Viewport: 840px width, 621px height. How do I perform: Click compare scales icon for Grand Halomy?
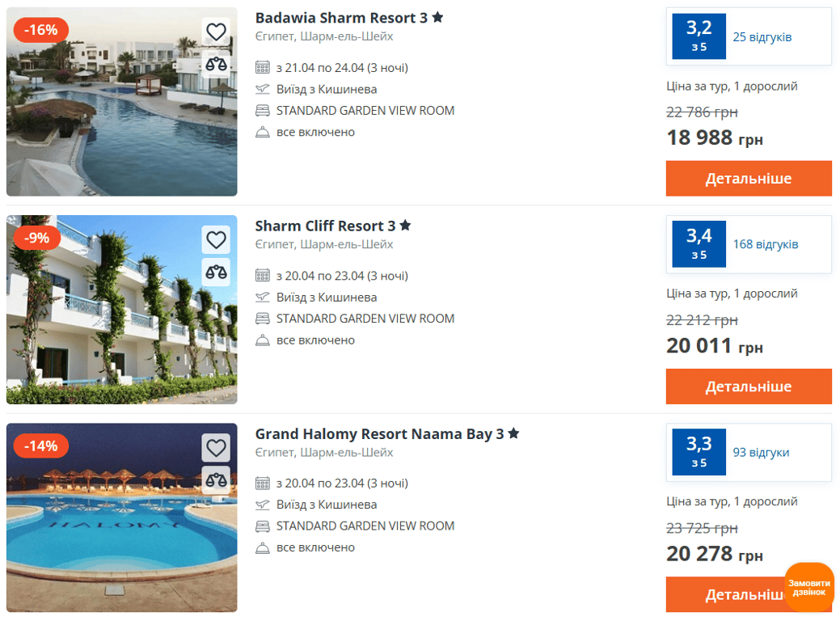click(x=216, y=479)
